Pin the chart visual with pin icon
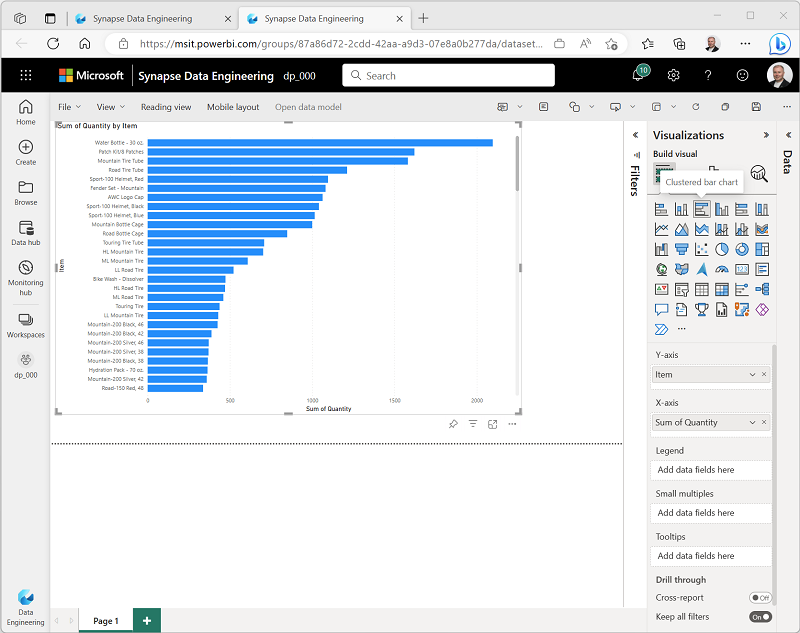Image resolution: width=800 pixels, height=633 pixels. coord(453,424)
